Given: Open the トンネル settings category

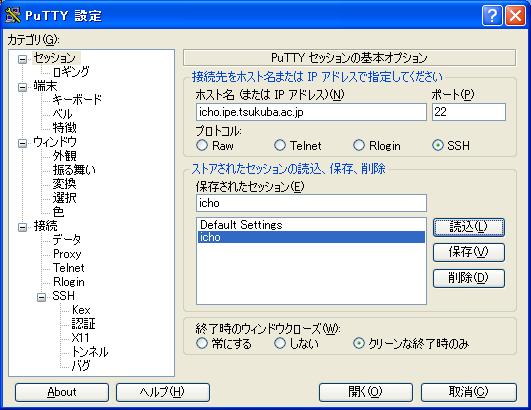Looking at the screenshot, I should click(x=90, y=352).
